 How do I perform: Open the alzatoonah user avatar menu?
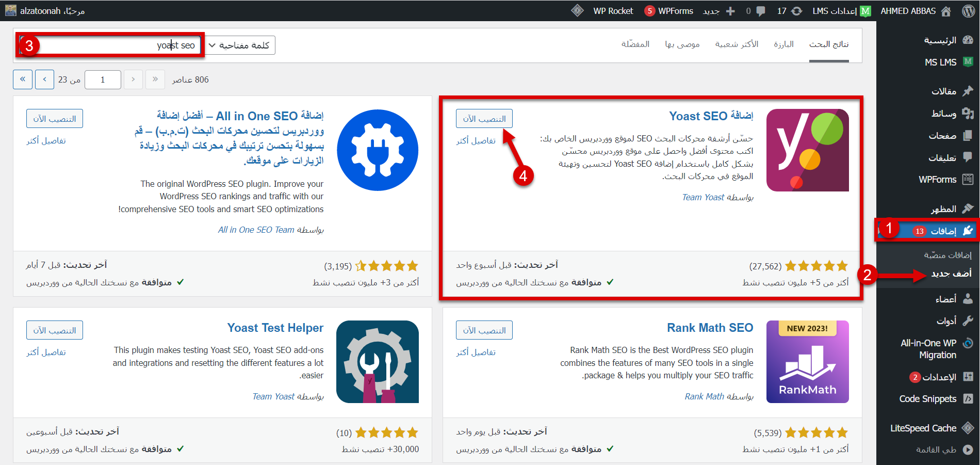11,10
